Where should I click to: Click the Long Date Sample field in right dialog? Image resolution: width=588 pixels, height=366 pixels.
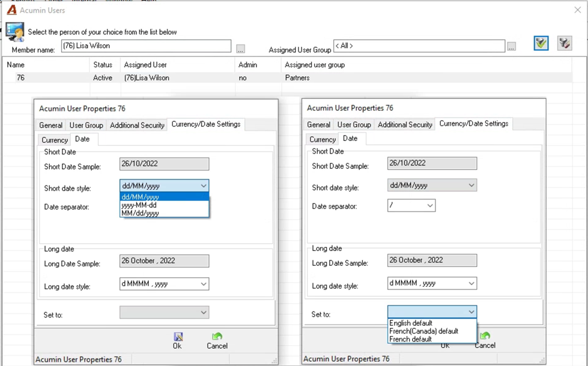click(432, 260)
